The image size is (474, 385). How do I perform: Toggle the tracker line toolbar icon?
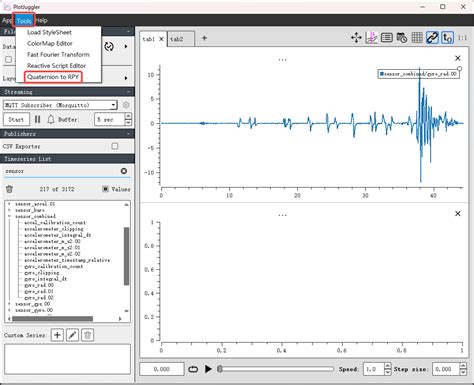pos(371,38)
